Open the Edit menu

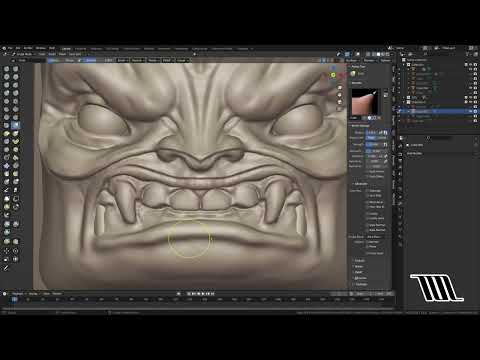coord(18,48)
